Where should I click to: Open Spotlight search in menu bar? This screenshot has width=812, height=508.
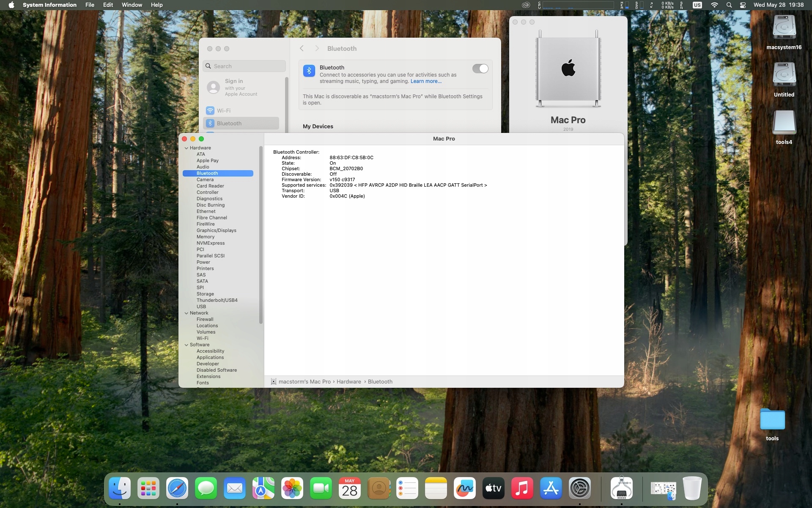pos(729,5)
